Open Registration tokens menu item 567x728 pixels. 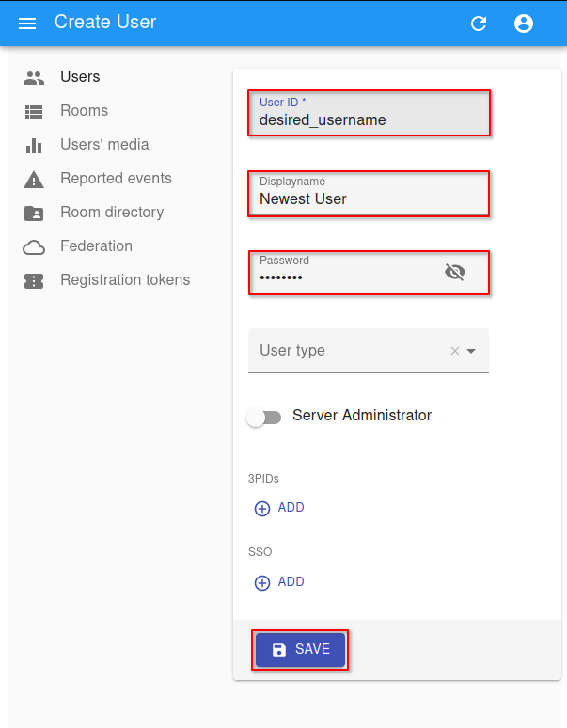[x=125, y=280]
